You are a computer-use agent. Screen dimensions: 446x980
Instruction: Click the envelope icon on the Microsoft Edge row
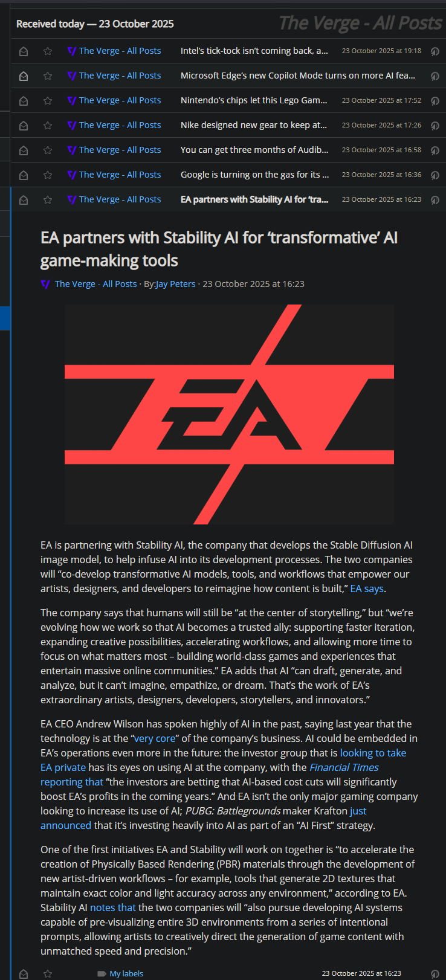coord(24,76)
